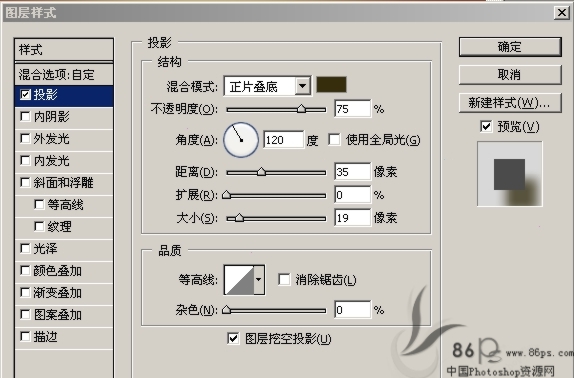Open the 纹理 sub-option settings

[60, 227]
